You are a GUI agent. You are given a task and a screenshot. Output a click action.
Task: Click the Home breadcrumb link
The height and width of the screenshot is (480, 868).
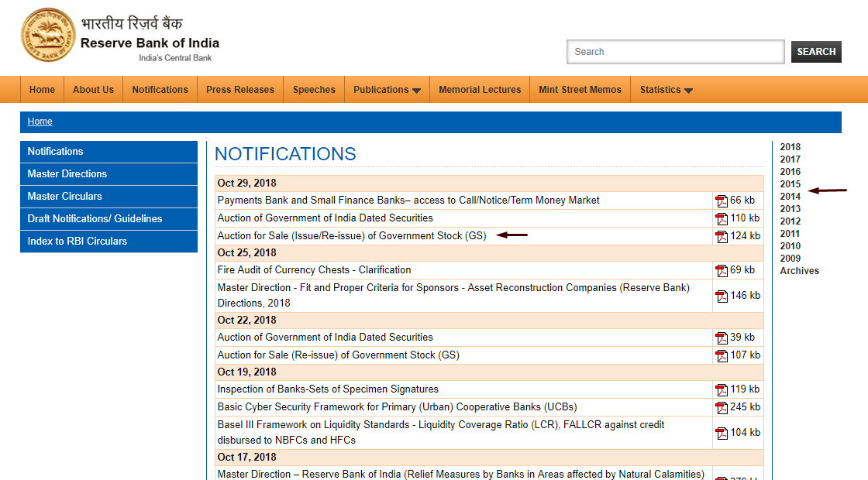pos(40,121)
